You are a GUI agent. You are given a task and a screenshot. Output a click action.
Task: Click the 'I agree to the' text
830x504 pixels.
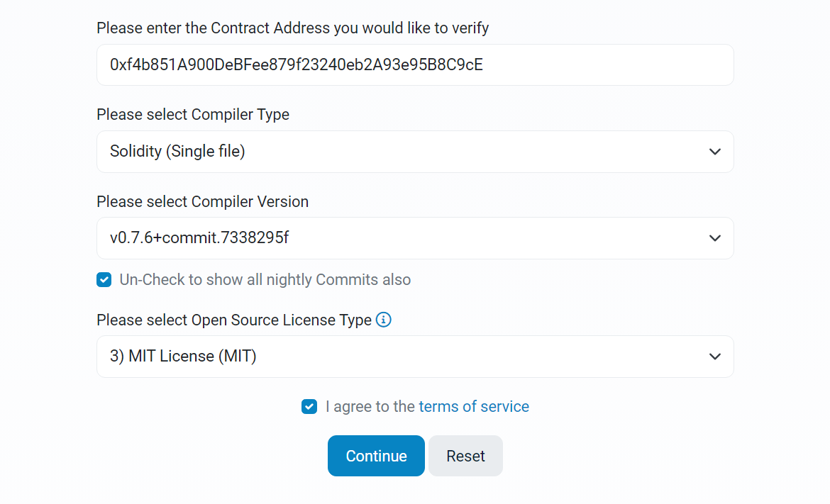(x=370, y=407)
